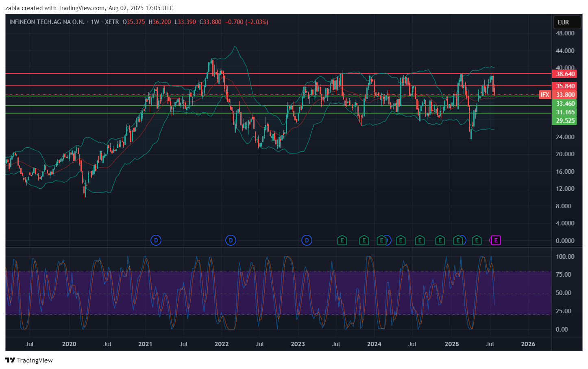Click the 8.000 price axis label
588x369 pixels.
coord(563,206)
